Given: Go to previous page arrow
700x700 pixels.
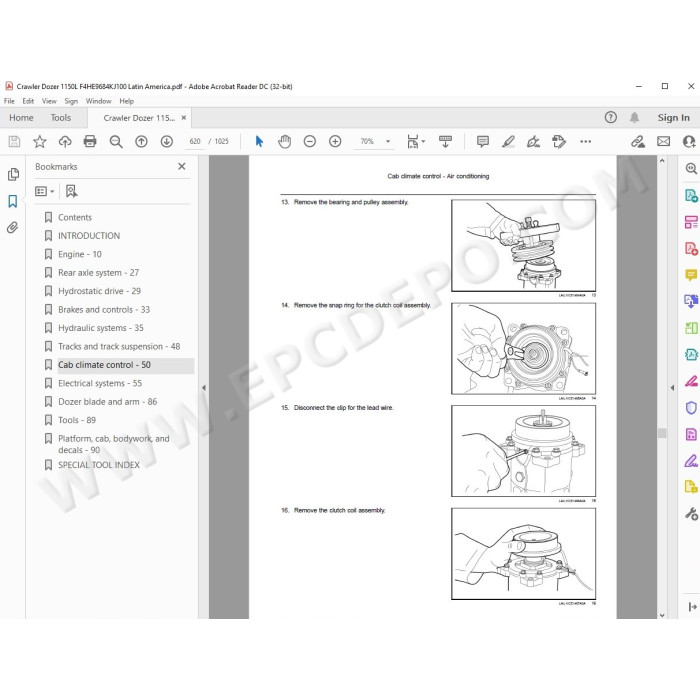Looking at the screenshot, I should point(142,142).
